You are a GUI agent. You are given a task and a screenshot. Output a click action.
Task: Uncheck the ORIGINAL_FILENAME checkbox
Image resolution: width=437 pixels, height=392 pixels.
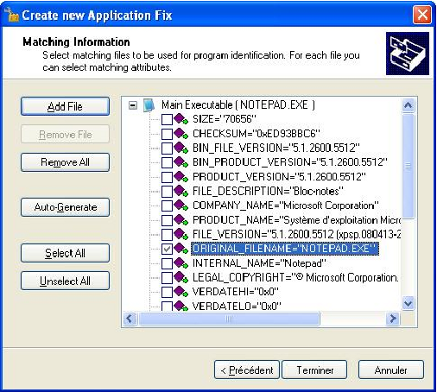point(167,249)
